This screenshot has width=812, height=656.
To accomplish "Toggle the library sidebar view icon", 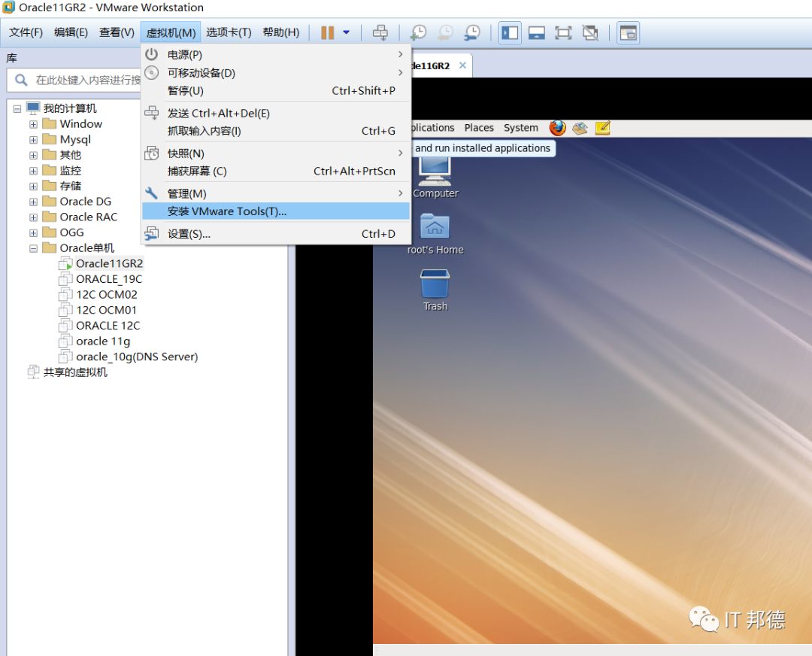I will point(510,32).
